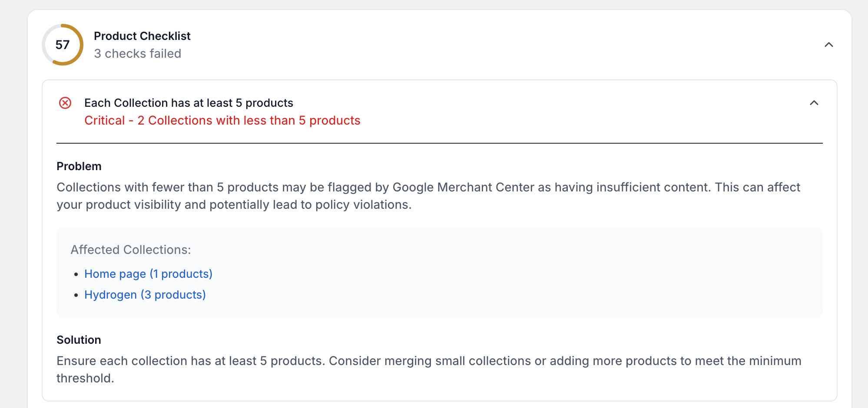The image size is (868, 408).
Task: Click the Solution heading
Action: coord(79,340)
